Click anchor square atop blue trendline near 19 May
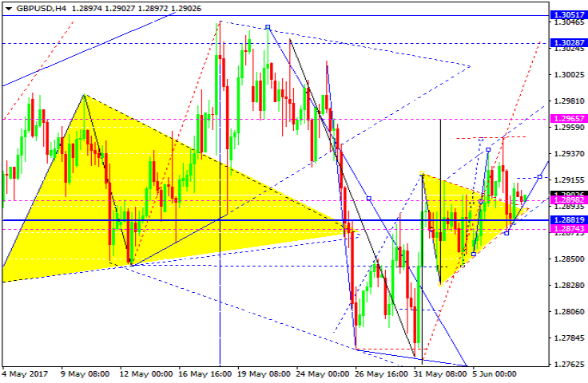The width and height of the screenshot is (588, 383). [x=268, y=27]
